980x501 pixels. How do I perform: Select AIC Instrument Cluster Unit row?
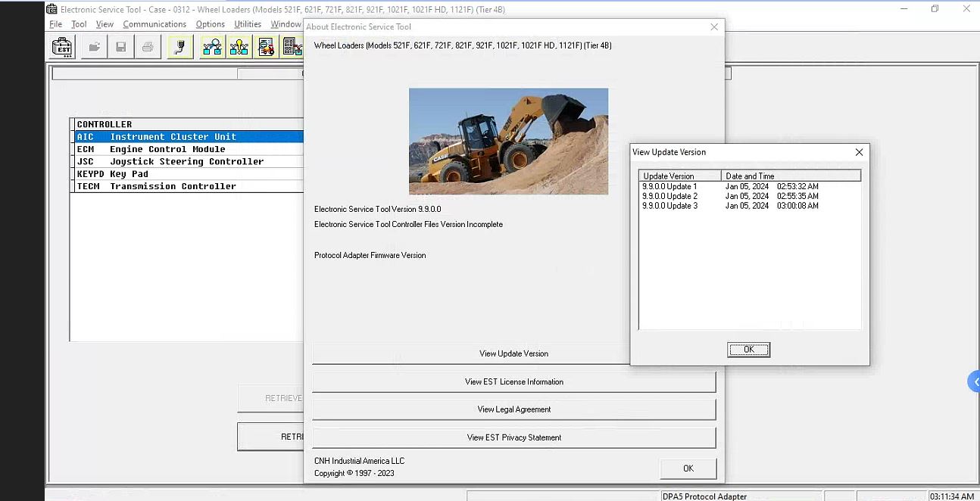click(x=187, y=137)
